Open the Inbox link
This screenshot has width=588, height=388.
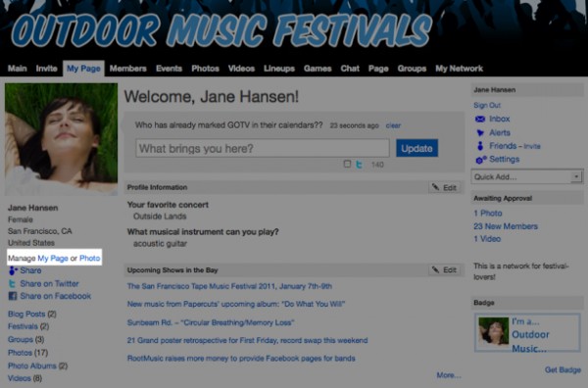click(500, 119)
